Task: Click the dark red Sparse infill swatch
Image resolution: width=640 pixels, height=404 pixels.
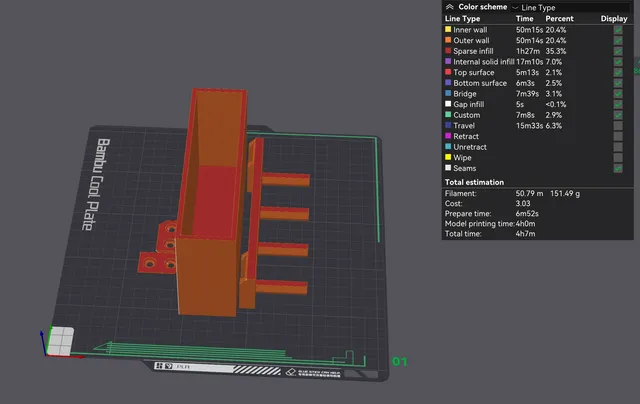Action: pyautogui.click(x=448, y=51)
